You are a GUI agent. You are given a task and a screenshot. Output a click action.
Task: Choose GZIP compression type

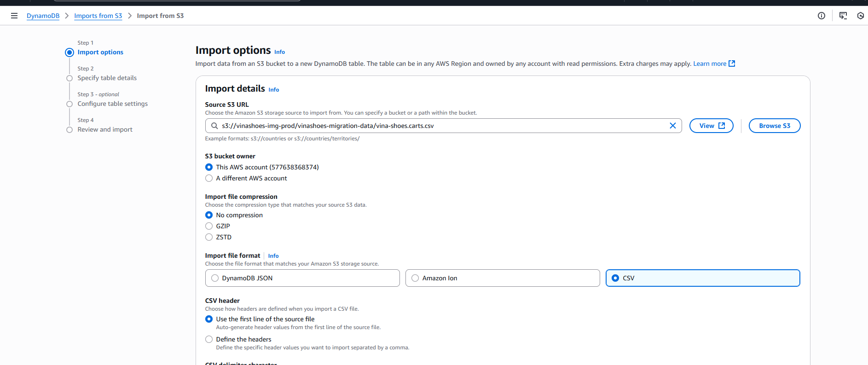pos(209,226)
